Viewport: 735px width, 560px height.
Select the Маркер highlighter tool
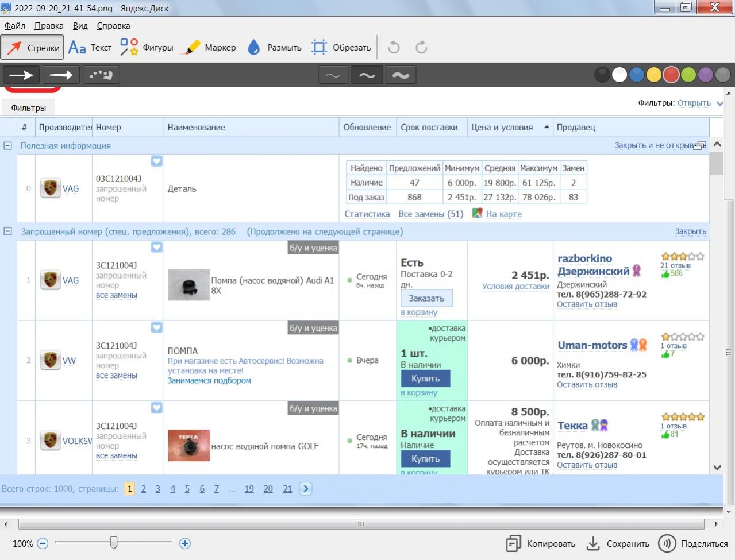[209, 48]
